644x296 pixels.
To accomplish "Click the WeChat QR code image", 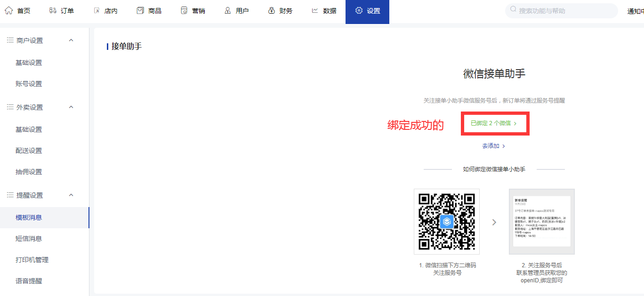I will point(446,222).
